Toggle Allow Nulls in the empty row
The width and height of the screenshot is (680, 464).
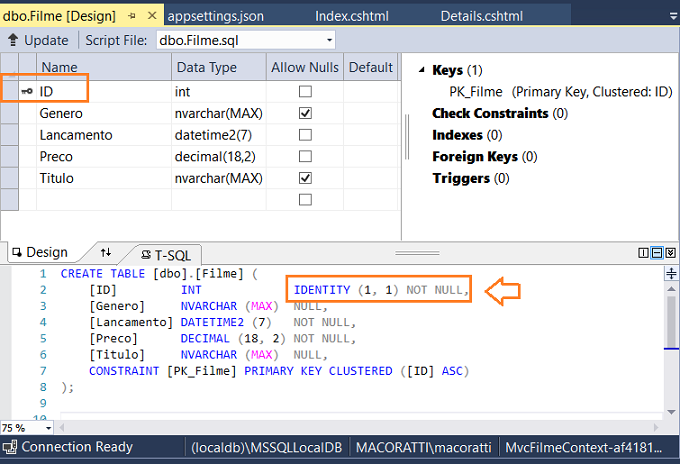click(x=305, y=199)
